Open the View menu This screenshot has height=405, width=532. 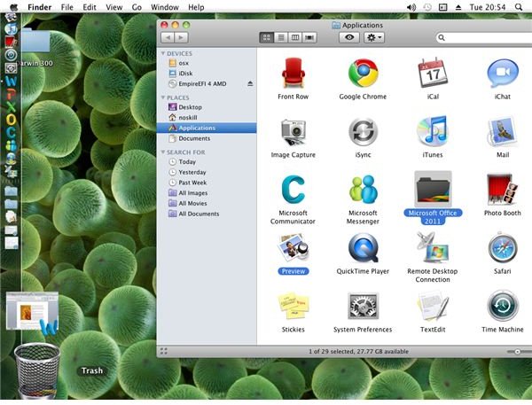point(114,7)
